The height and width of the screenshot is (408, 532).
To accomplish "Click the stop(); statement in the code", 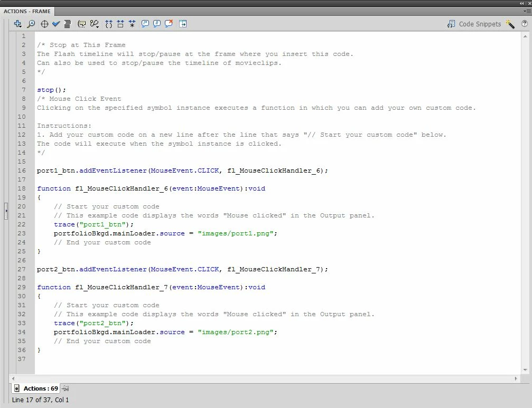I will click(51, 90).
